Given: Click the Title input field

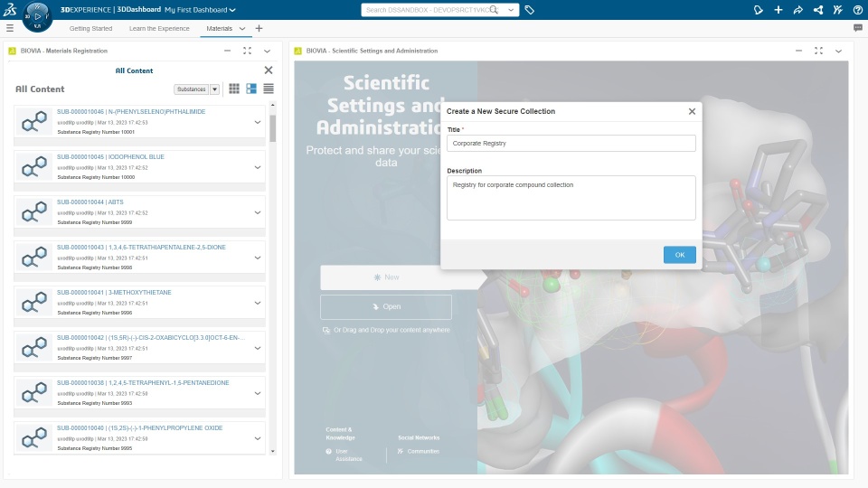Looking at the screenshot, I should [x=571, y=144].
